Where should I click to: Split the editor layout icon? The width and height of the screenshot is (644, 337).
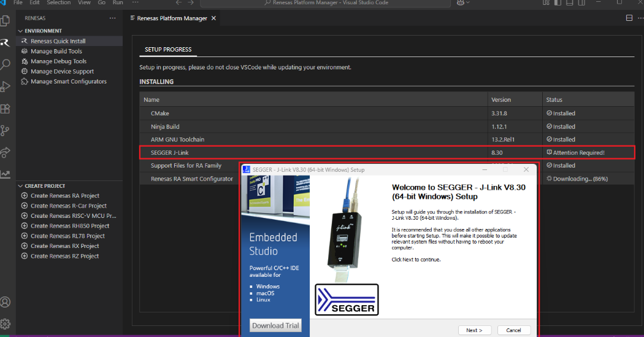629,18
